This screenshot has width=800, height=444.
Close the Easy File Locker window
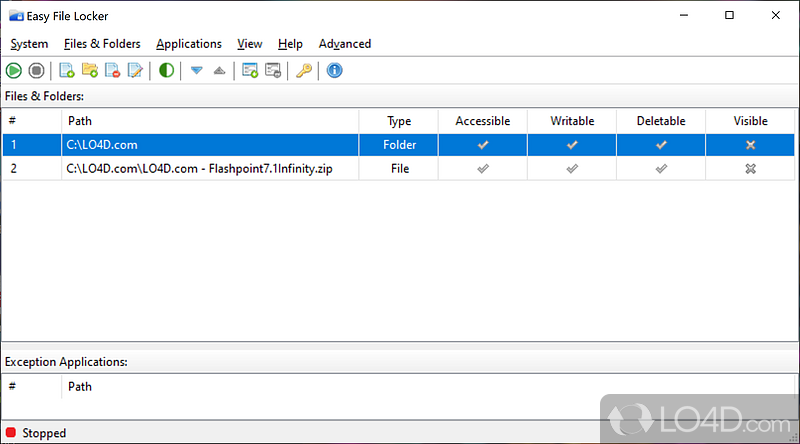776,15
